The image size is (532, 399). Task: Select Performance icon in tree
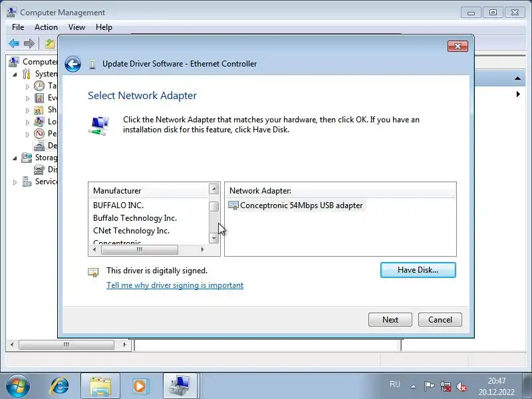tap(39, 134)
